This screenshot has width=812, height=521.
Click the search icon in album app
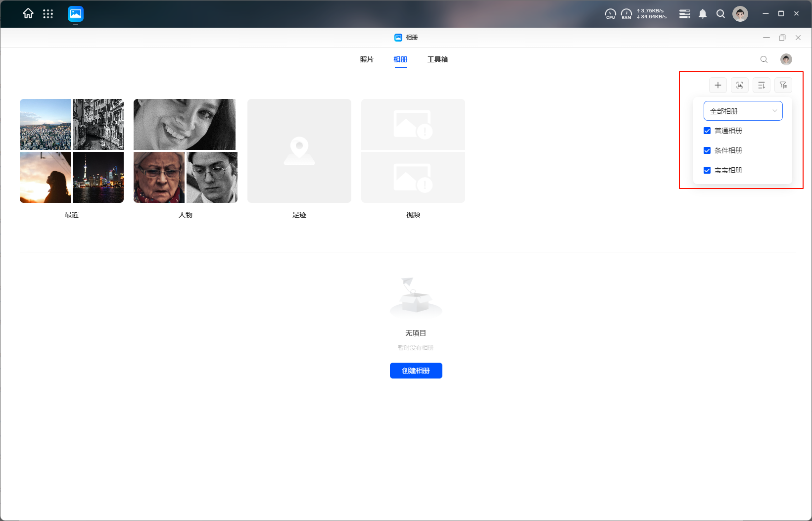pos(764,59)
